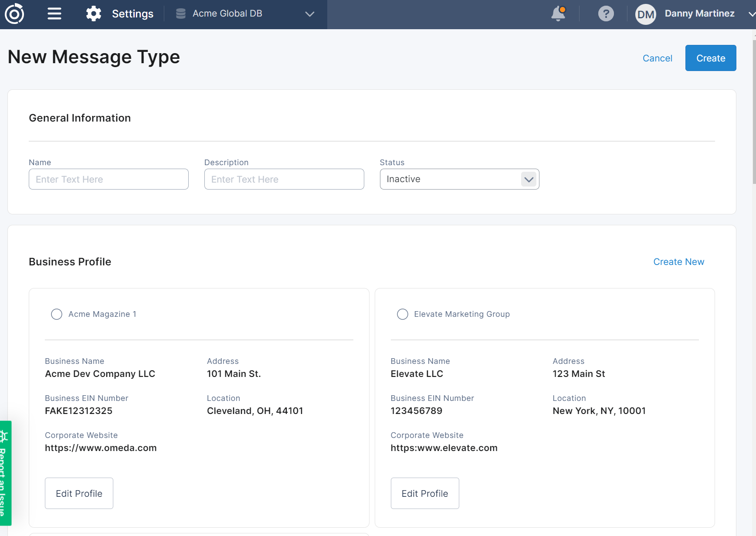
Task: Click the Settings gear icon
Action: 93,14
